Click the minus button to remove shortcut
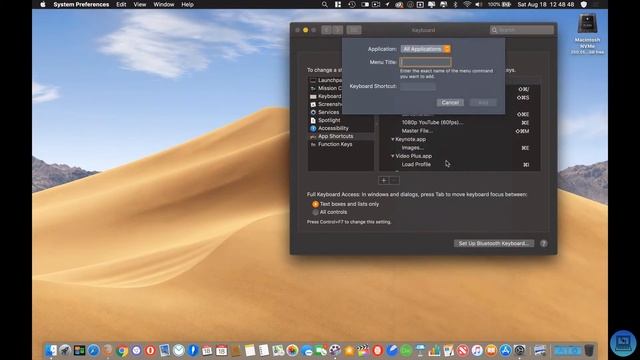Image resolution: width=640 pixels, height=360 pixels. click(394, 180)
